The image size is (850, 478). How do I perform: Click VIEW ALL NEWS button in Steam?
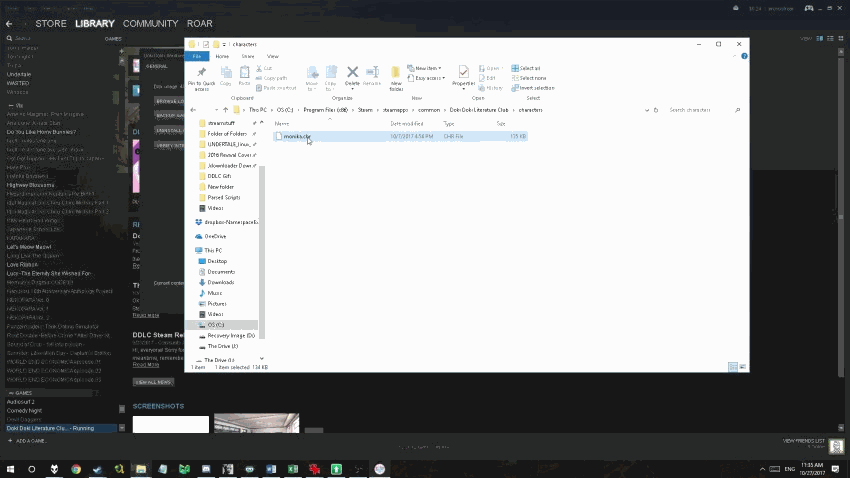(153, 382)
